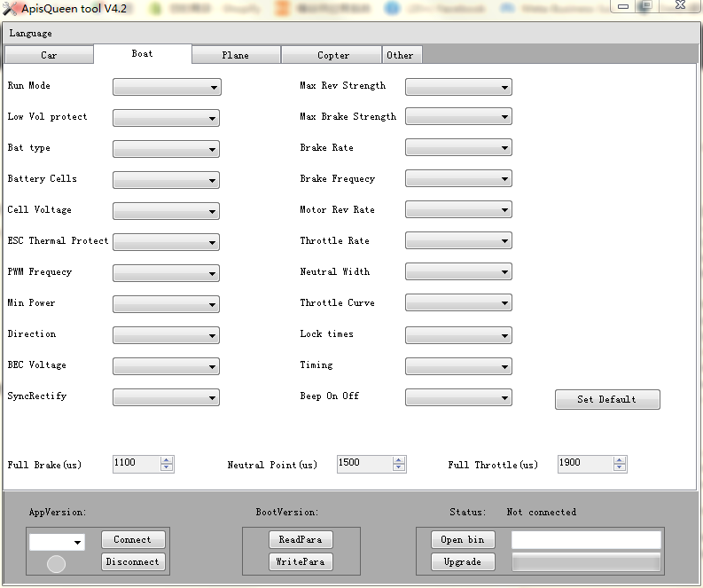This screenshot has height=588, width=703.
Task: Select the Copter tab
Action: pyautogui.click(x=332, y=55)
